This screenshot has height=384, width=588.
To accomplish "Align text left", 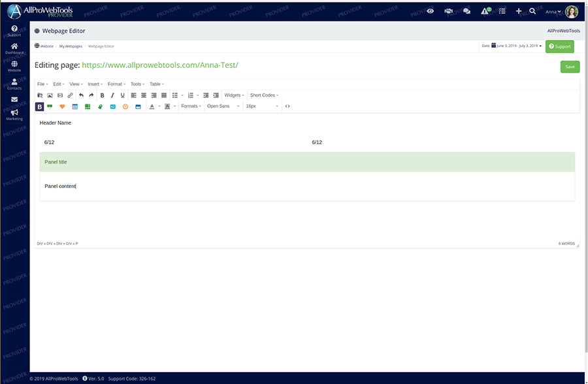I will coord(133,95).
